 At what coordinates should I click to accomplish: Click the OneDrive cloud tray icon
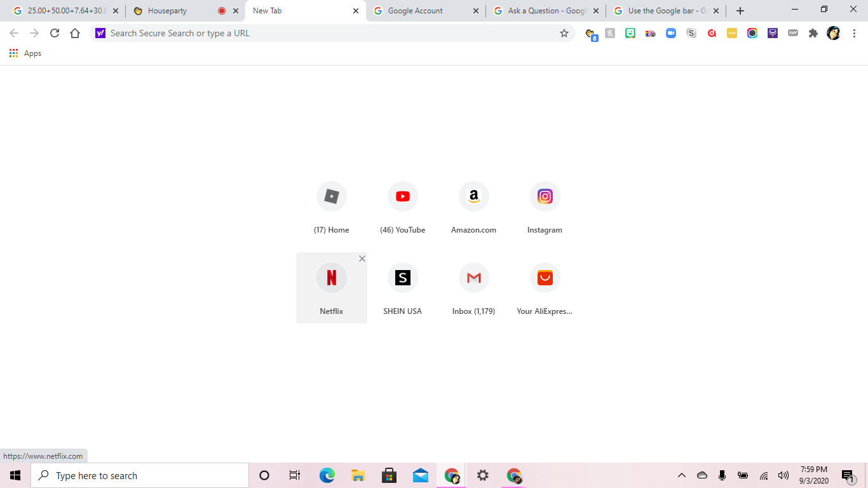pyautogui.click(x=702, y=475)
